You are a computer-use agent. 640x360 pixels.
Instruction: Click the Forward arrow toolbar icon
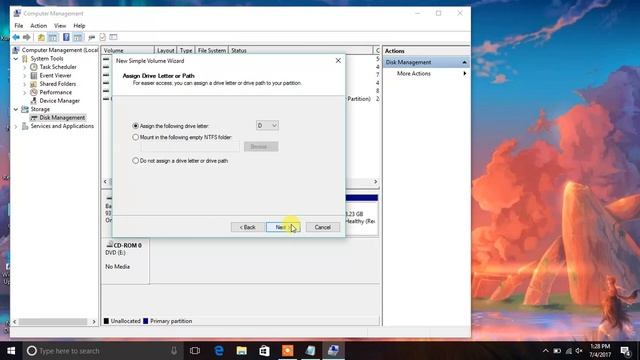click(27, 37)
